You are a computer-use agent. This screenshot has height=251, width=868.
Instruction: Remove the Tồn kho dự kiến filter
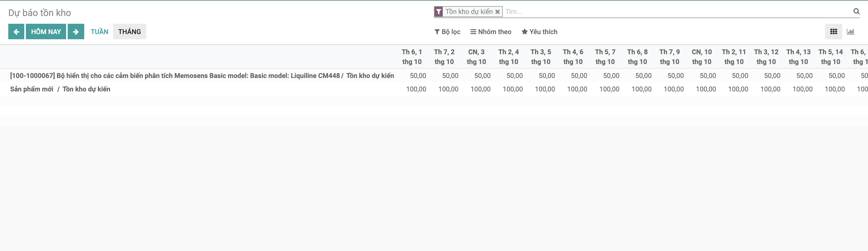(498, 11)
